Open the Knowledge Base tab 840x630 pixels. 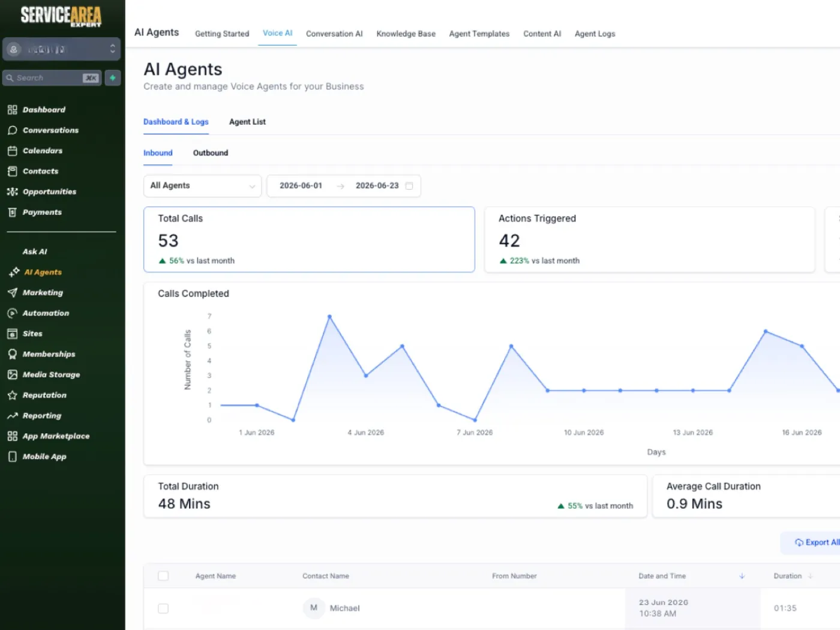(406, 34)
